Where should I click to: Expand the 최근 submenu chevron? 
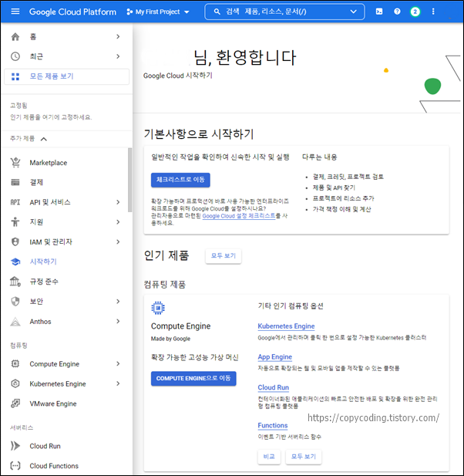click(118, 56)
